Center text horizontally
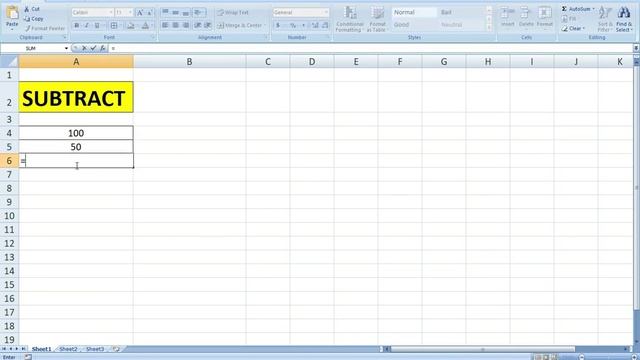640x360 pixels. [176, 25]
